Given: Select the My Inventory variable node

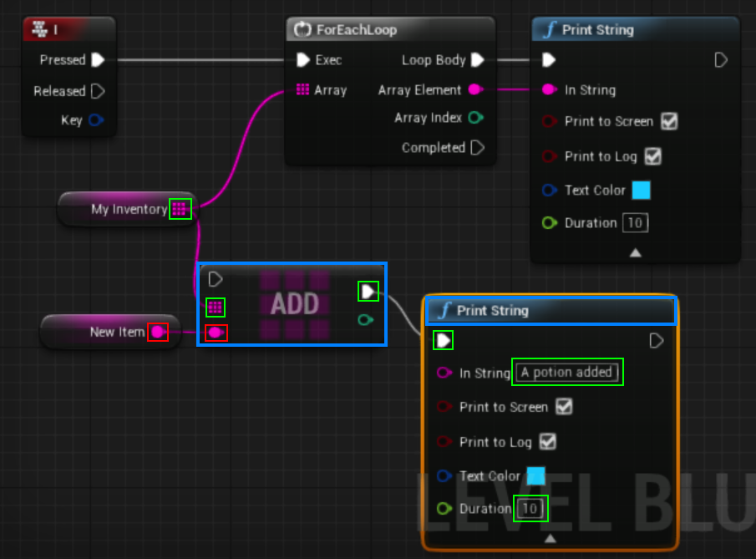Looking at the screenshot, I should coord(127,209).
